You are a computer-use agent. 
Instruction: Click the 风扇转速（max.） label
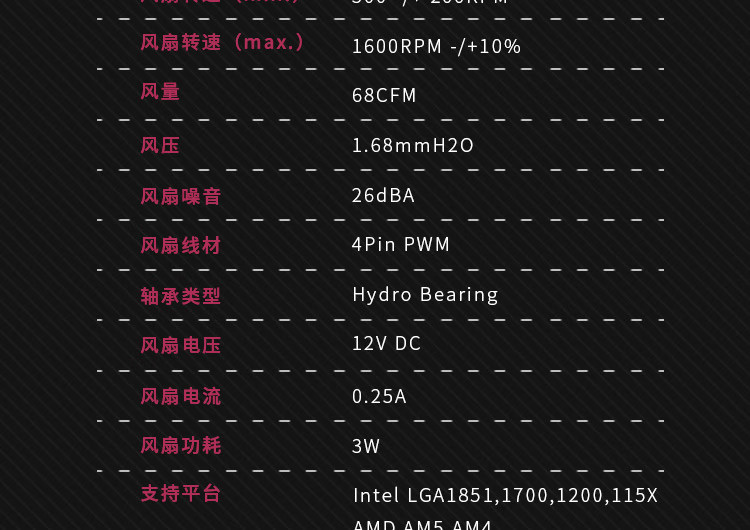click(x=223, y=43)
